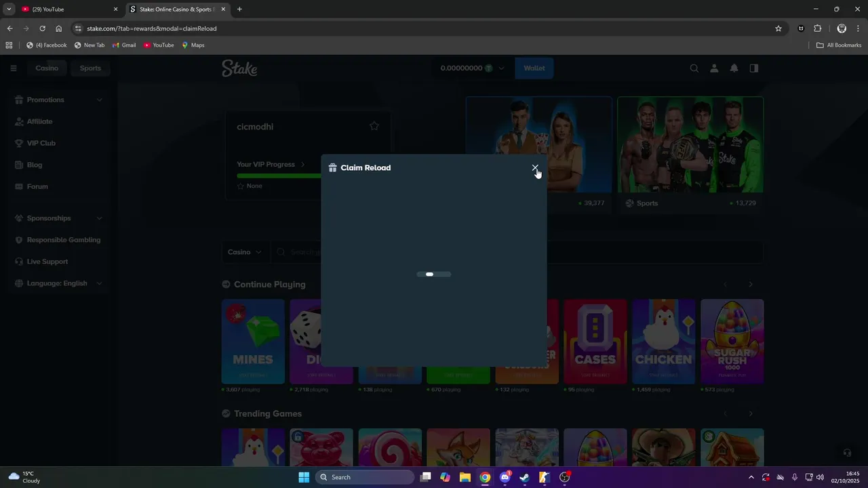
Task: Advance Continue Playing carousel right
Action: (751, 285)
